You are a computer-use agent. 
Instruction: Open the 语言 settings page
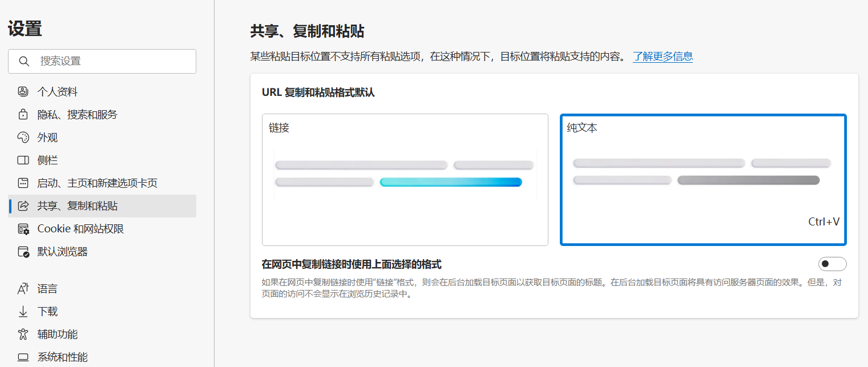click(x=47, y=289)
